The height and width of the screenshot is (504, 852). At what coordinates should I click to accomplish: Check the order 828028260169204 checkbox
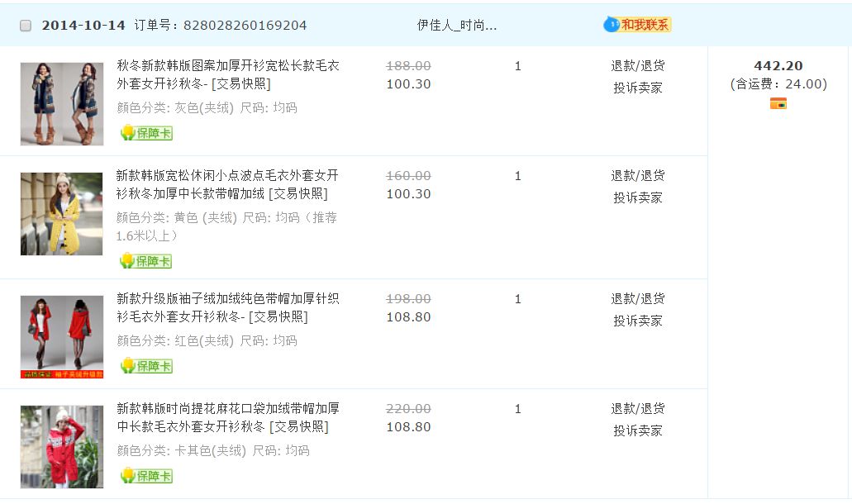tap(26, 26)
